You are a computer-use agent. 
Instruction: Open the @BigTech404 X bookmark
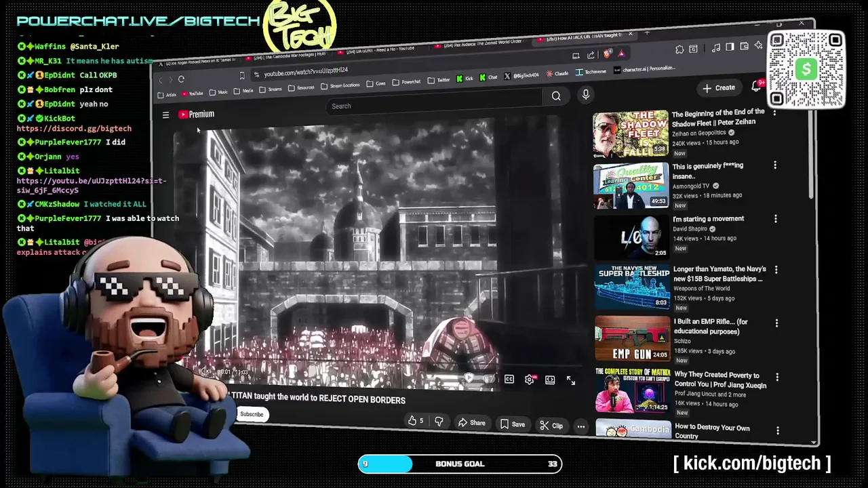(x=521, y=75)
